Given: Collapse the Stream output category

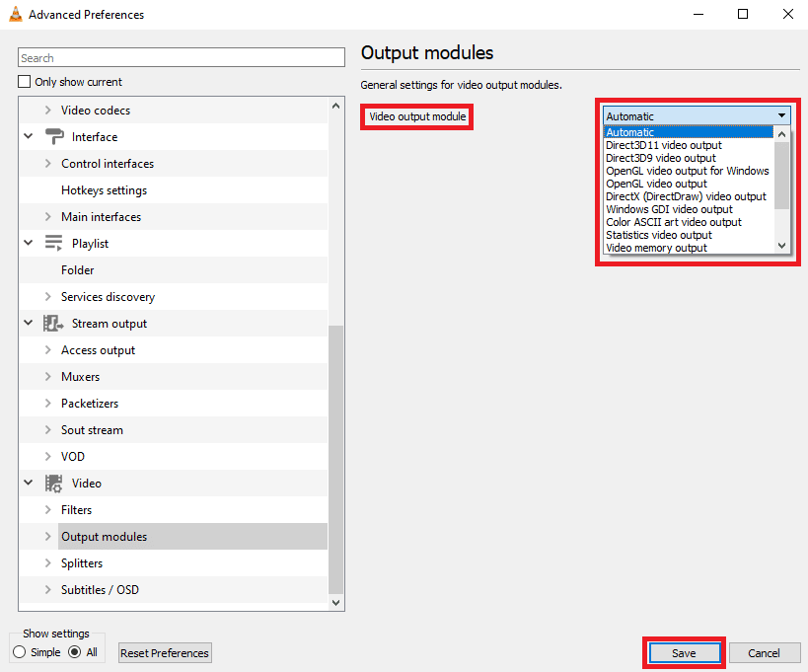Looking at the screenshot, I should click(x=29, y=323).
